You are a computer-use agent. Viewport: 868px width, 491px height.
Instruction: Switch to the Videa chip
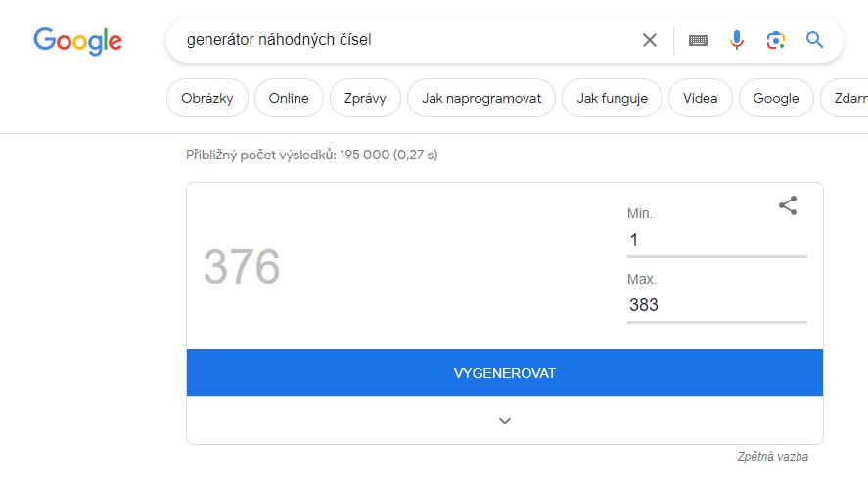coord(701,98)
